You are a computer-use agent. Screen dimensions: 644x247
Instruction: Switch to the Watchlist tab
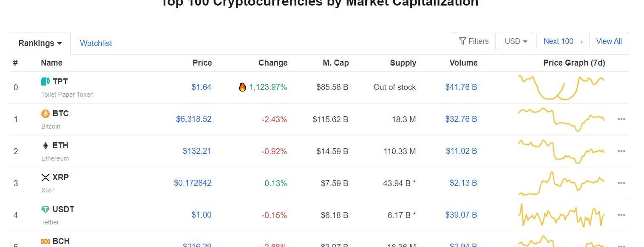pyautogui.click(x=96, y=43)
